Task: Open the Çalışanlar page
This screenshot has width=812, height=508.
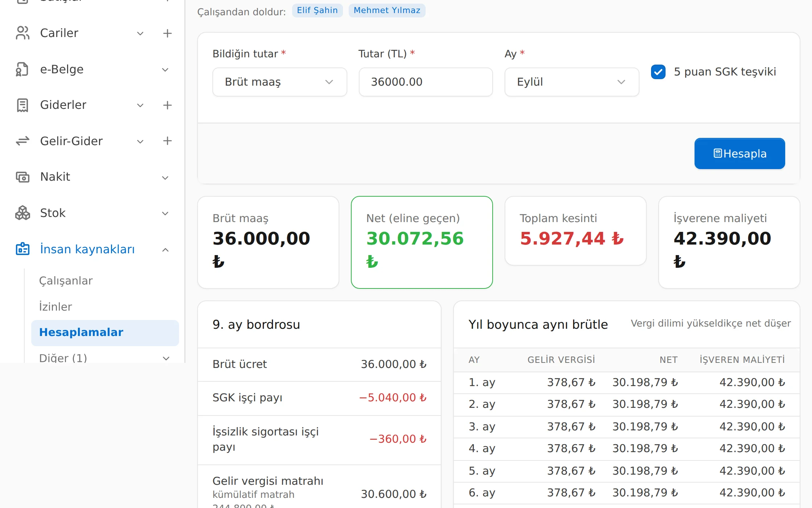Action: [x=66, y=281]
